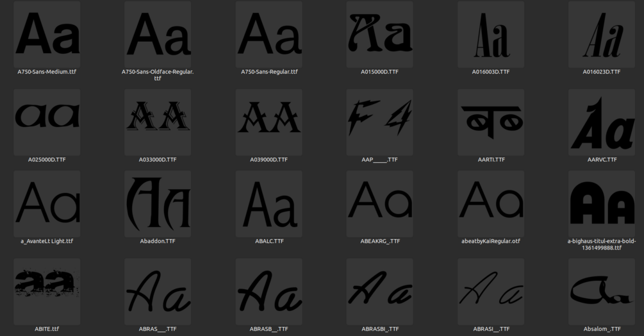Click the Absalom_.TTF file name label
The height and width of the screenshot is (336, 644).
[602, 329]
